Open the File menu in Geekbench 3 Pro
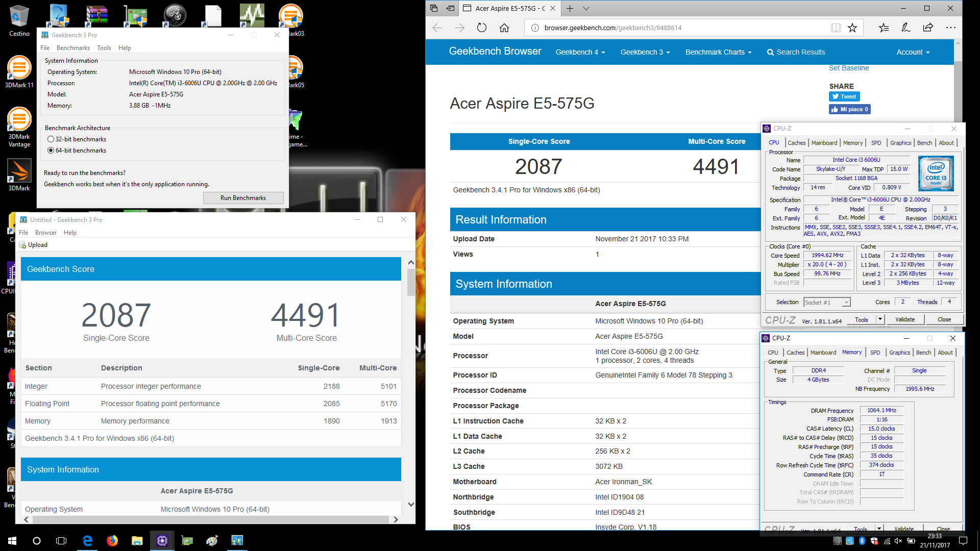980x551 pixels. (x=45, y=48)
